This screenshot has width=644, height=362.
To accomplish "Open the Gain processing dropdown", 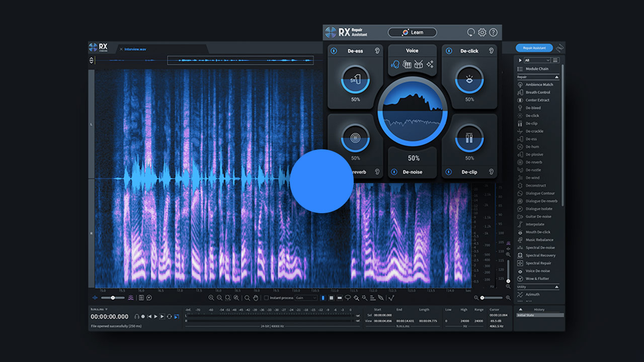I will [306, 298].
